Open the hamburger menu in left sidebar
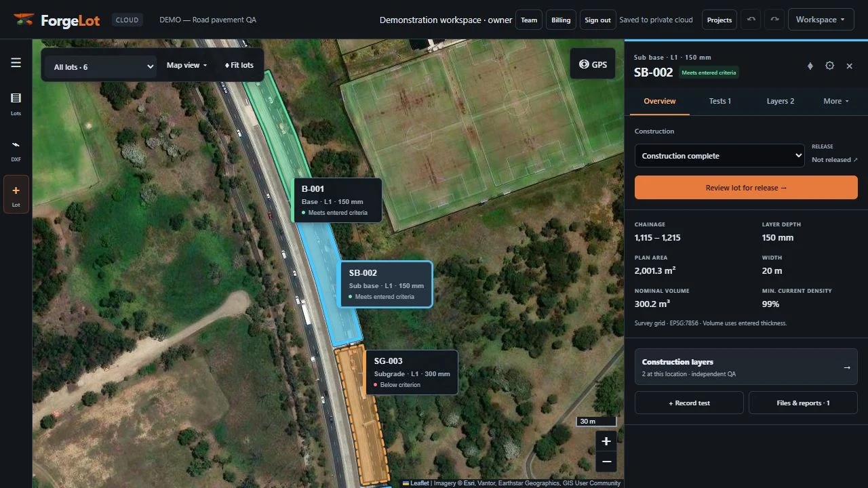 click(x=16, y=63)
